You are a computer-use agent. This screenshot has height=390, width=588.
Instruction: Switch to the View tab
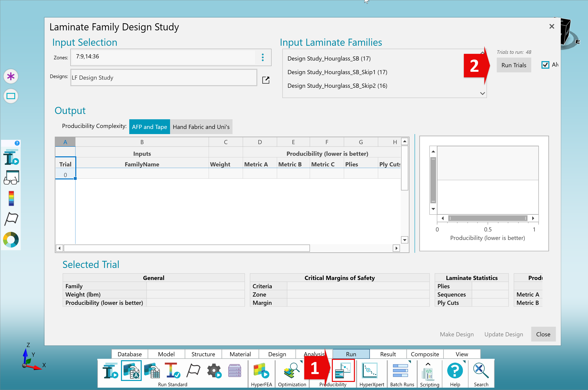(462, 354)
